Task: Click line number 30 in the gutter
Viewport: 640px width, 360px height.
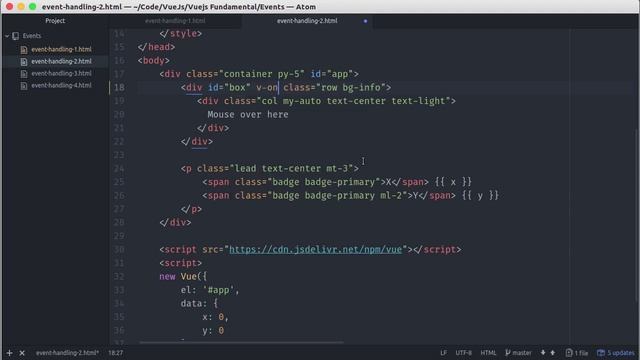Action: (119, 249)
